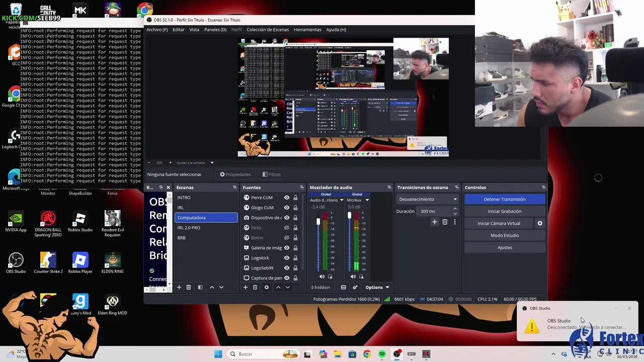Screen dimensions: 644x362
Task: Mute the Mic/Aux channel speaker icon
Action: [353, 277]
